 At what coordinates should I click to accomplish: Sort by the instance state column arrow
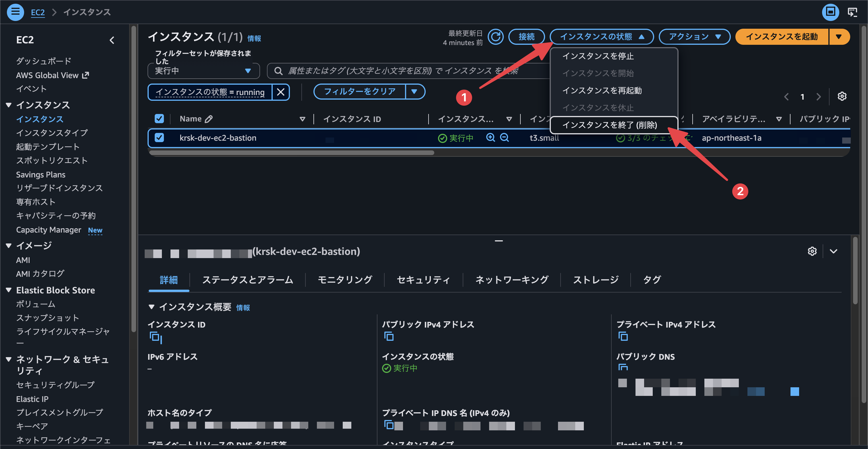(x=509, y=119)
